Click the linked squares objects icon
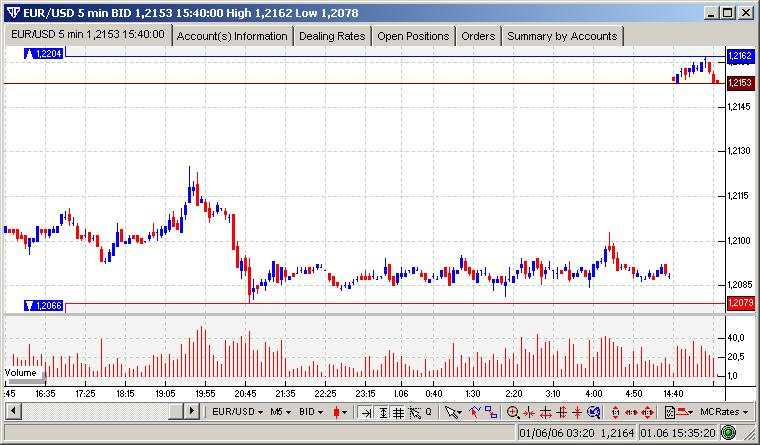This screenshot has width=760, height=445. point(491,412)
